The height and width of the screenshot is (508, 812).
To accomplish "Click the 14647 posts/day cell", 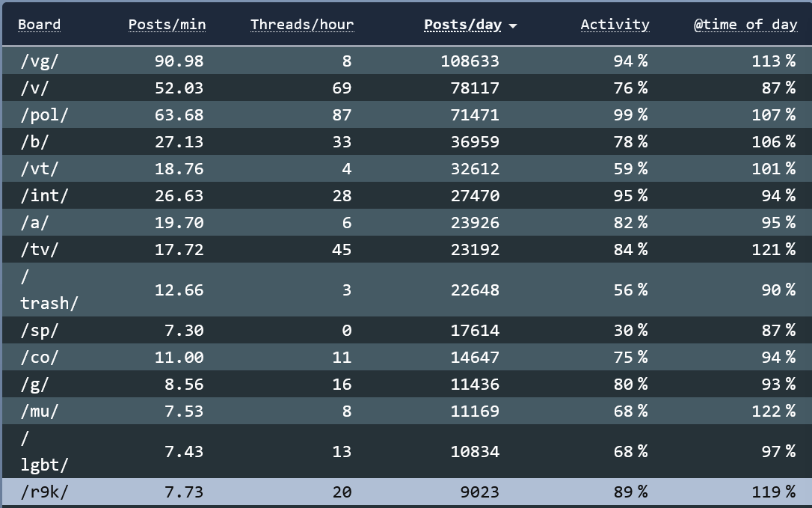I will (475, 357).
